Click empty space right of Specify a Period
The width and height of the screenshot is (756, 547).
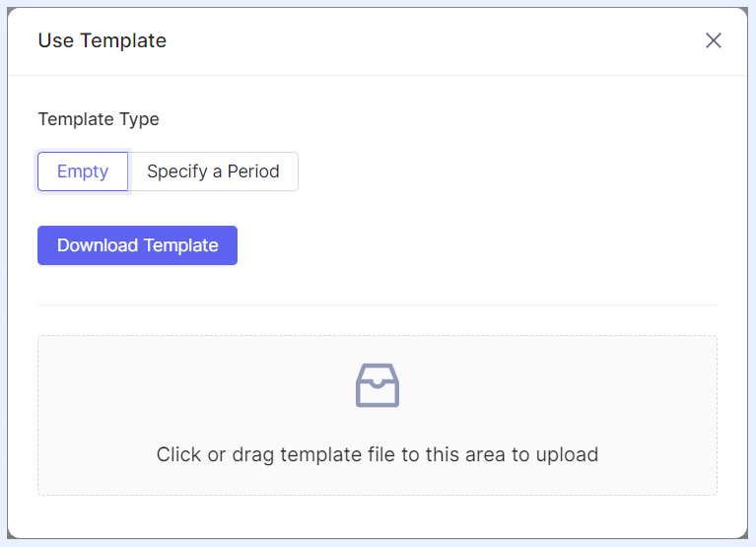(507, 171)
